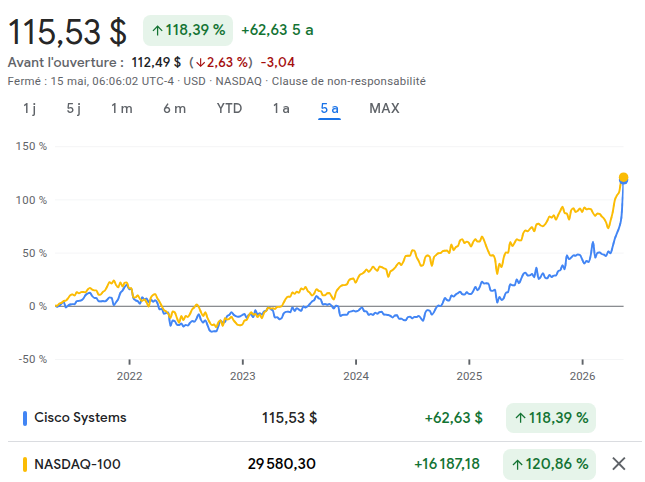Select the YTD range tab
The height and width of the screenshot is (482, 645).
click(229, 109)
